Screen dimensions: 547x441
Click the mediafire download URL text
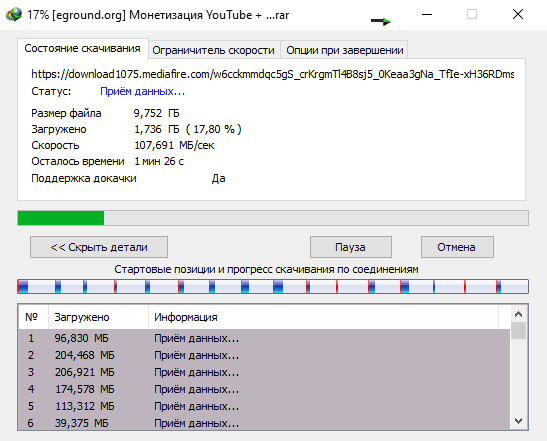272,74
